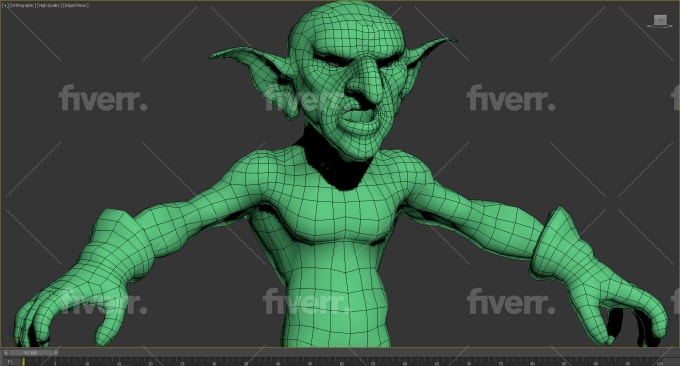Open the High Quality shading viewport menu

(49, 6)
